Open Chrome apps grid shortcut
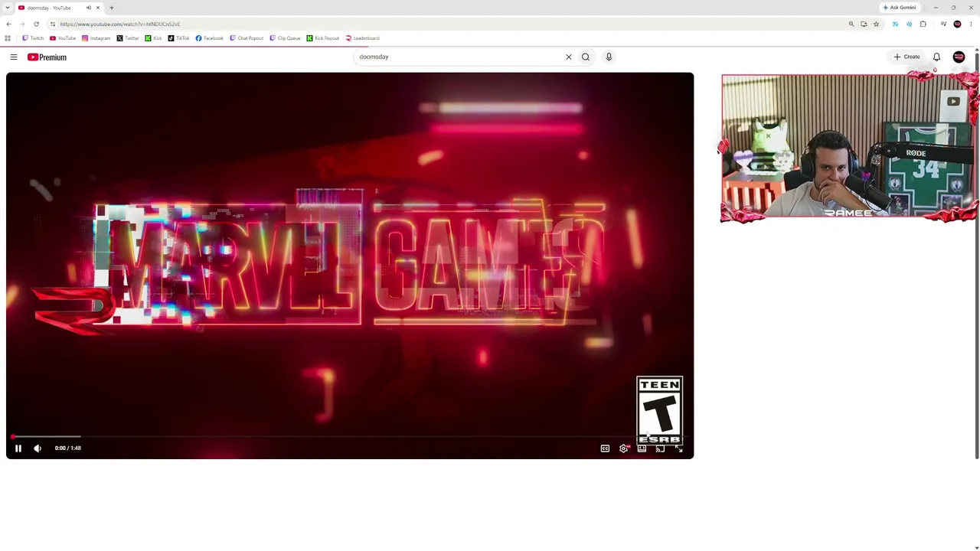Screen dimensions: 980x551 [x=8, y=38]
